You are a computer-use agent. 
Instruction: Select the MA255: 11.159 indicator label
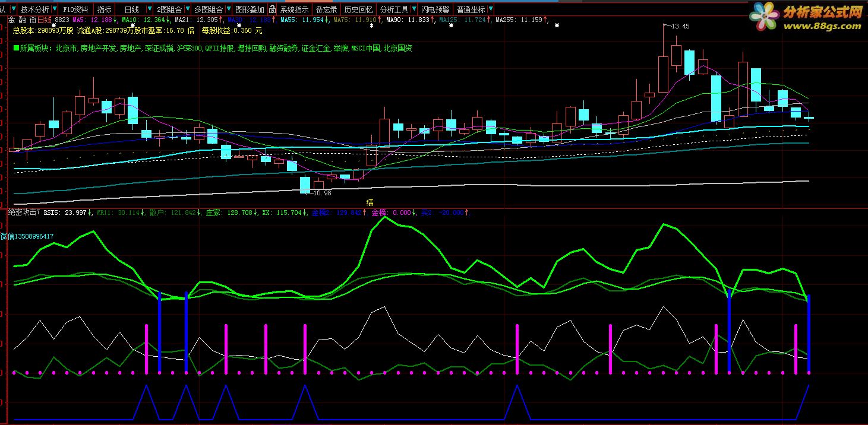tap(519, 20)
